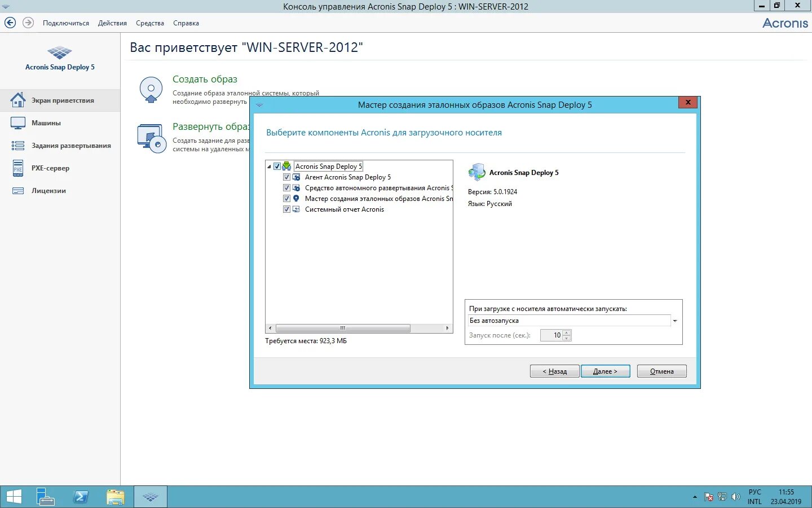Open the Без автозапуска autostart dropdown
Screen dimensions: 812x508
click(675, 321)
